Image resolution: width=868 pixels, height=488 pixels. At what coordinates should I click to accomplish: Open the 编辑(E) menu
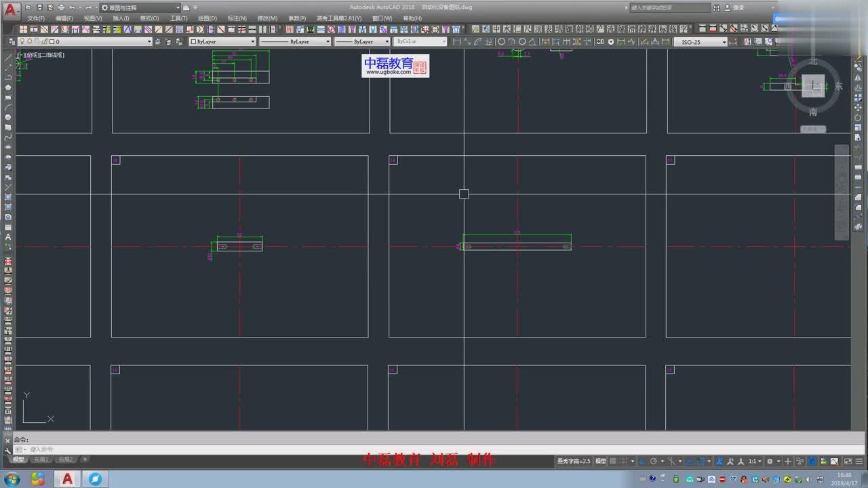coord(64,18)
